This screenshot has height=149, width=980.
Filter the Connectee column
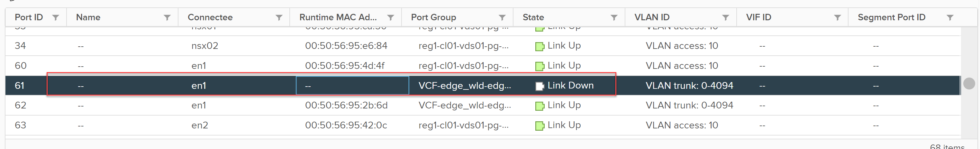(x=279, y=17)
